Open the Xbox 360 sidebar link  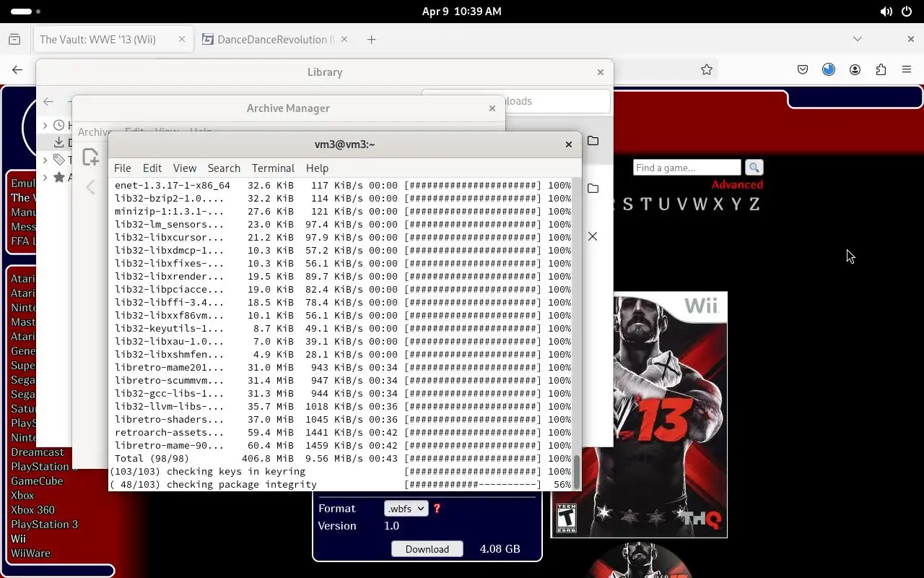[32, 510]
